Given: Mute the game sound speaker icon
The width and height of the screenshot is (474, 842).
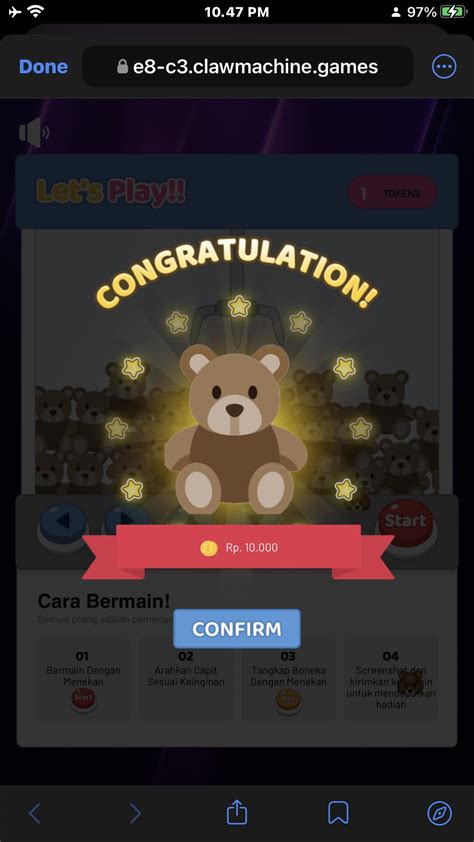Looking at the screenshot, I should pos(34,133).
